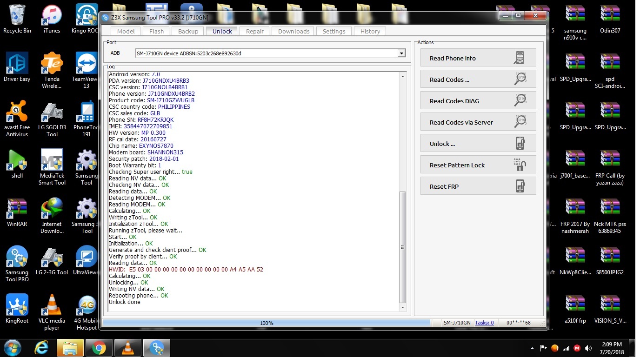Launch MediaTek Smart Tool shortcut
Viewport: 640px width, 364px height.
click(52, 167)
